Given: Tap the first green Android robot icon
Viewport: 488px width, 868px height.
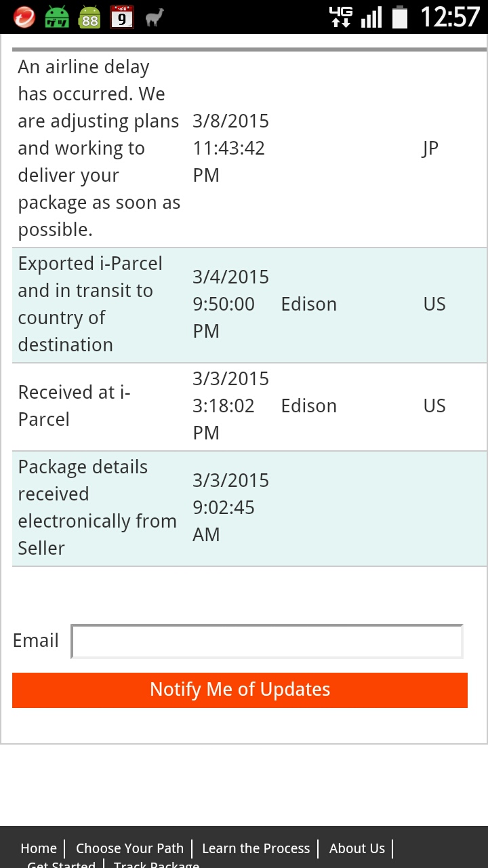Looking at the screenshot, I should click(x=57, y=17).
